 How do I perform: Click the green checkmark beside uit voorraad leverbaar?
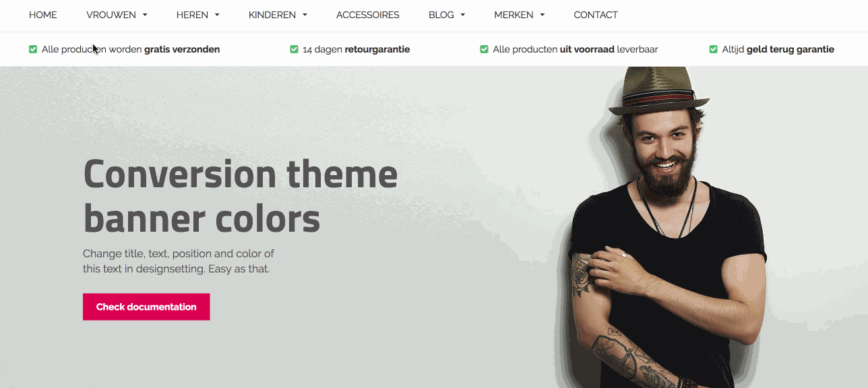pyautogui.click(x=484, y=49)
